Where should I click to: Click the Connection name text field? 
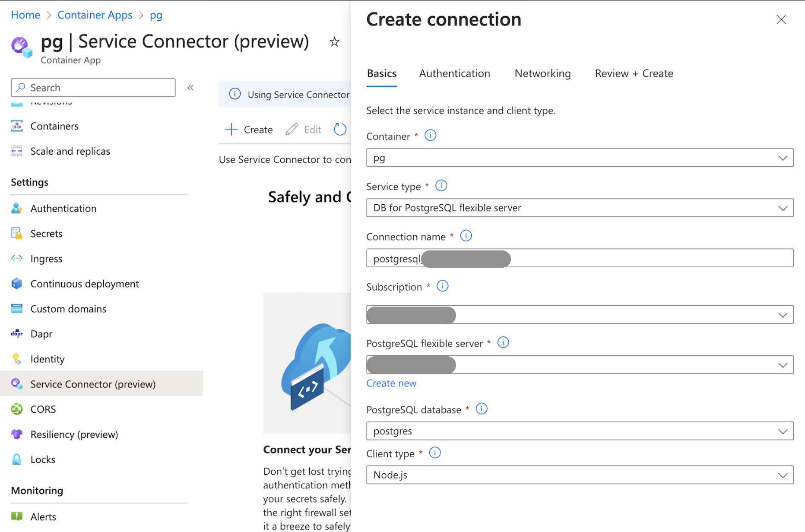[x=580, y=258]
